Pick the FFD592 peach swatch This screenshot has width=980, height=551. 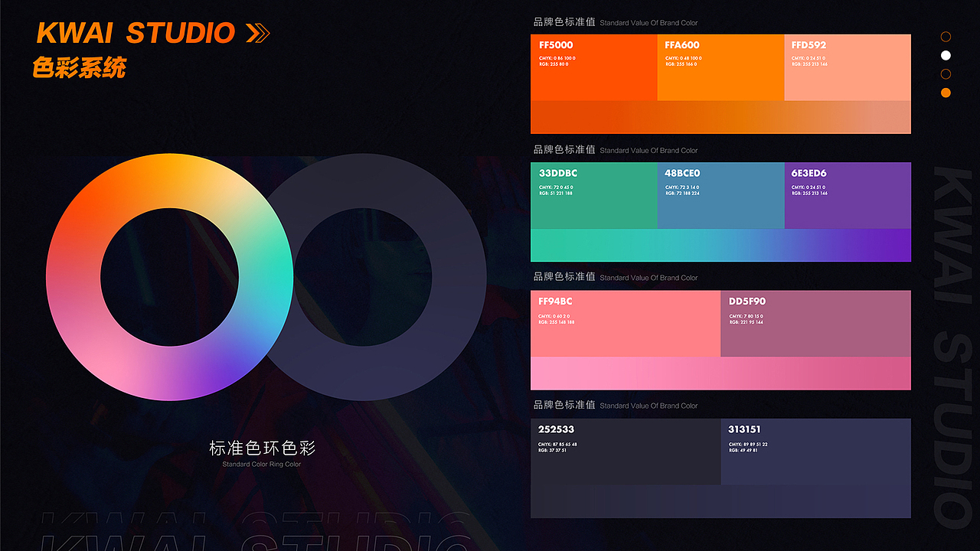click(x=848, y=67)
